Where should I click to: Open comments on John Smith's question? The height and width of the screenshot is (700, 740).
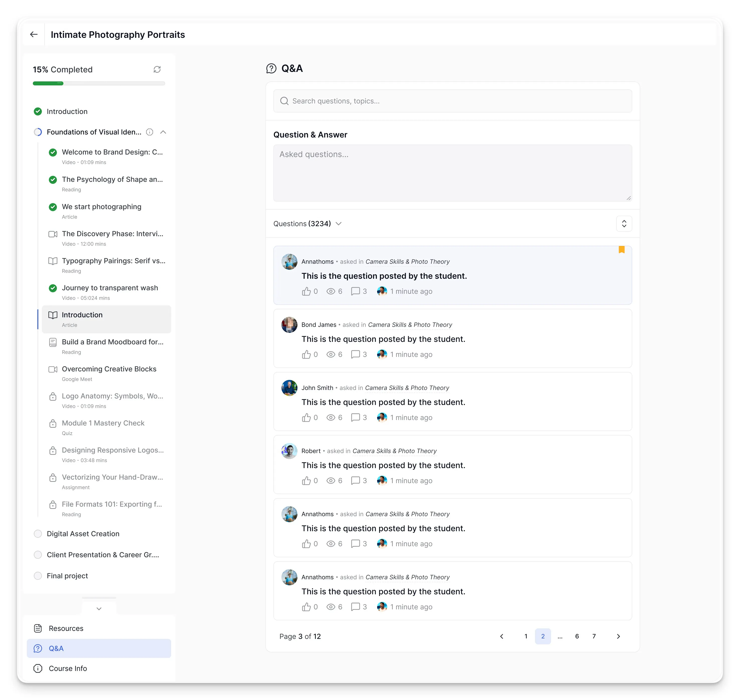[x=355, y=417]
